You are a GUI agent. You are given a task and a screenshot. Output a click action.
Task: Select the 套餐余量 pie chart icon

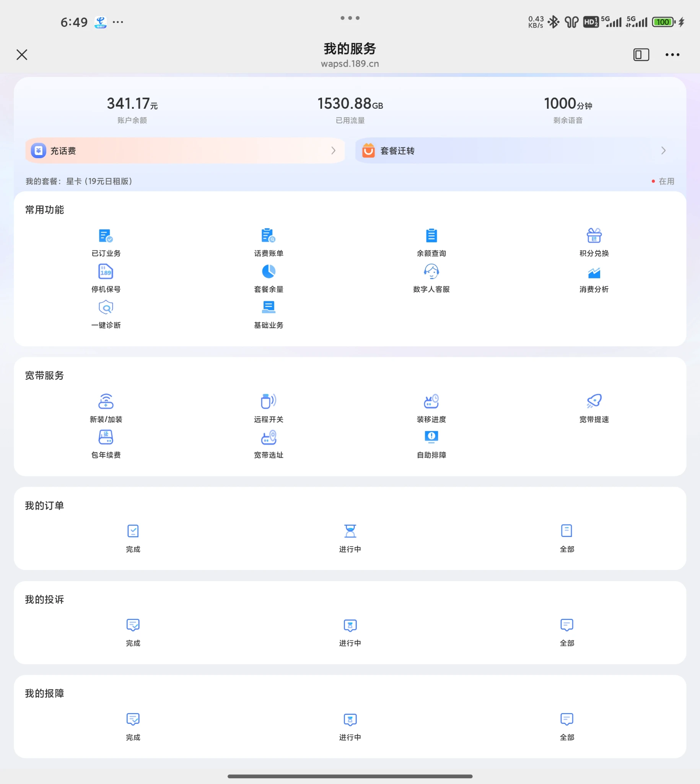click(269, 272)
